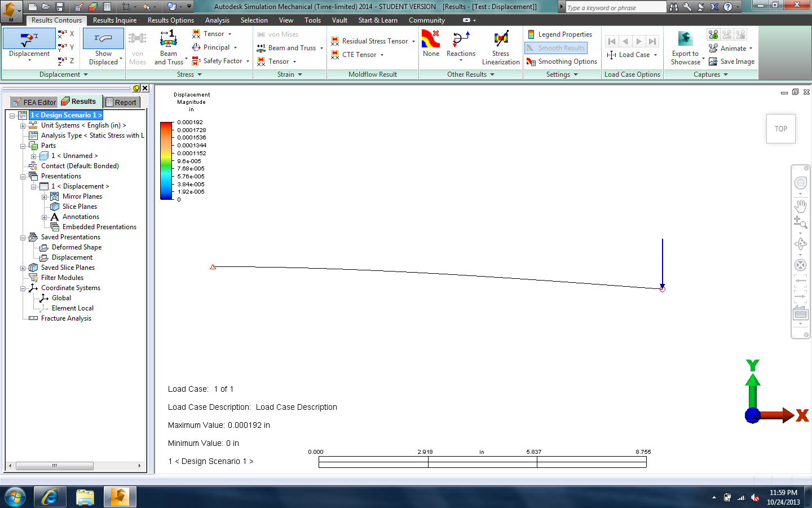
Task: Switch to FEA Editor tab
Action: [34, 102]
